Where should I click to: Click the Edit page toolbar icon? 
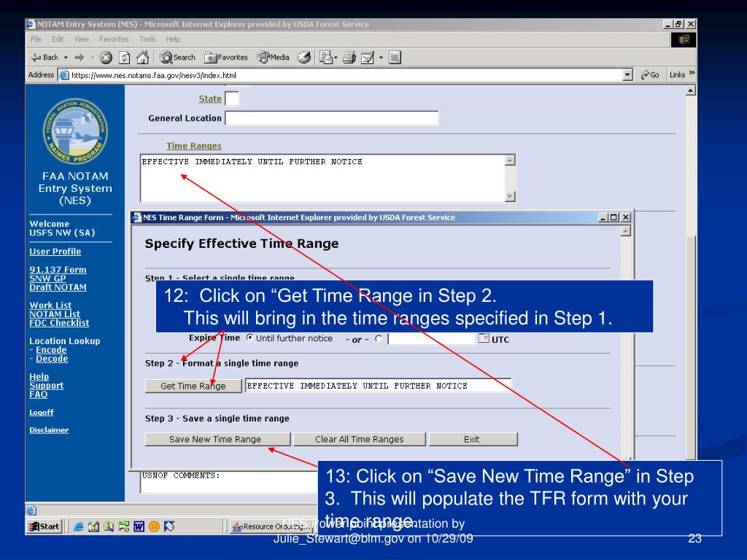368,58
